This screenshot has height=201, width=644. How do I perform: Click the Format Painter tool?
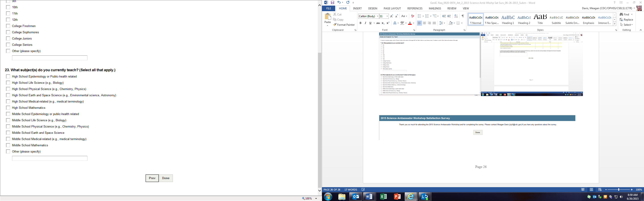(344, 25)
